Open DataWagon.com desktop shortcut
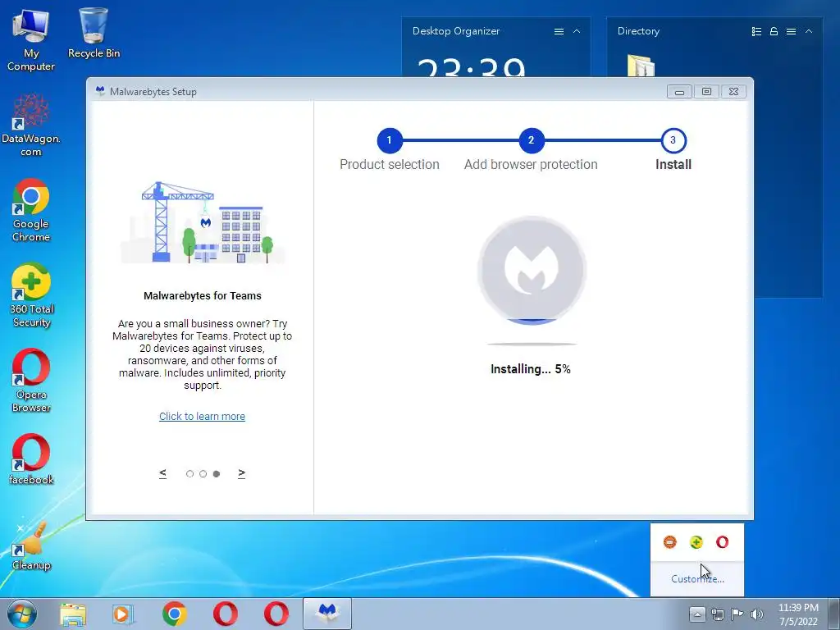 (30, 125)
